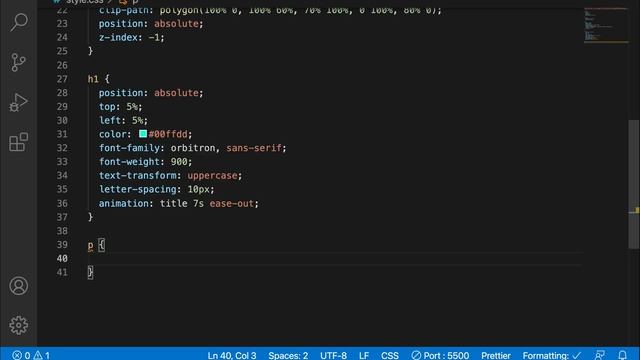Open color picker swatch for #00ffdd
Screen dimensions: 640x360
coord(143,134)
